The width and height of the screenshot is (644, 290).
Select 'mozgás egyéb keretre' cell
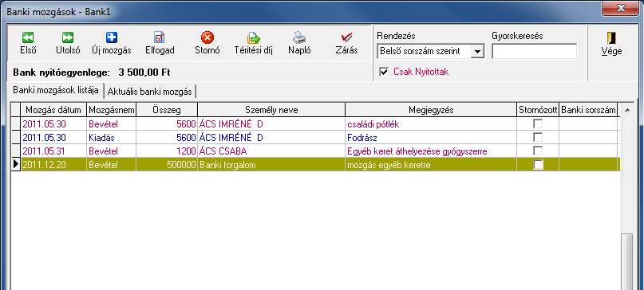point(431,164)
